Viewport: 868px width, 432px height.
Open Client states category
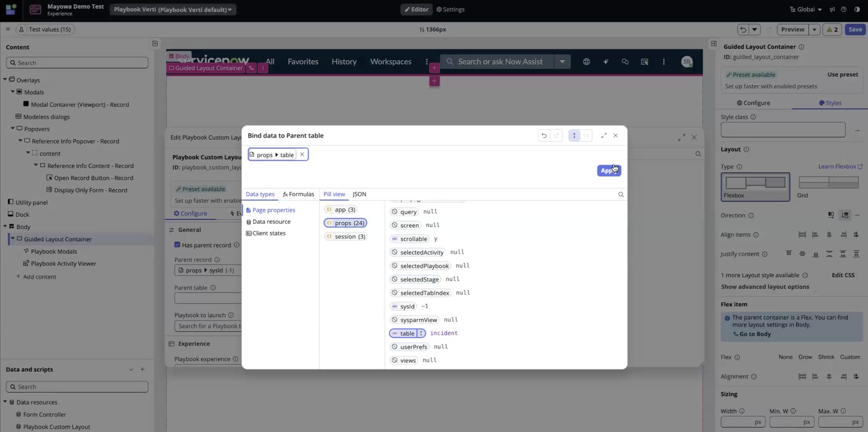[266, 233]
